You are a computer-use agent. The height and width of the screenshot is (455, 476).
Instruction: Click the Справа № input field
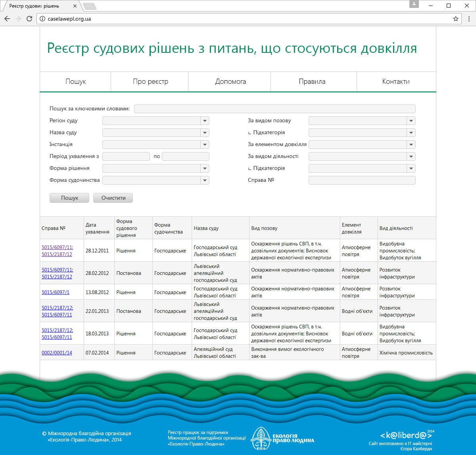[x=362, y=180]
